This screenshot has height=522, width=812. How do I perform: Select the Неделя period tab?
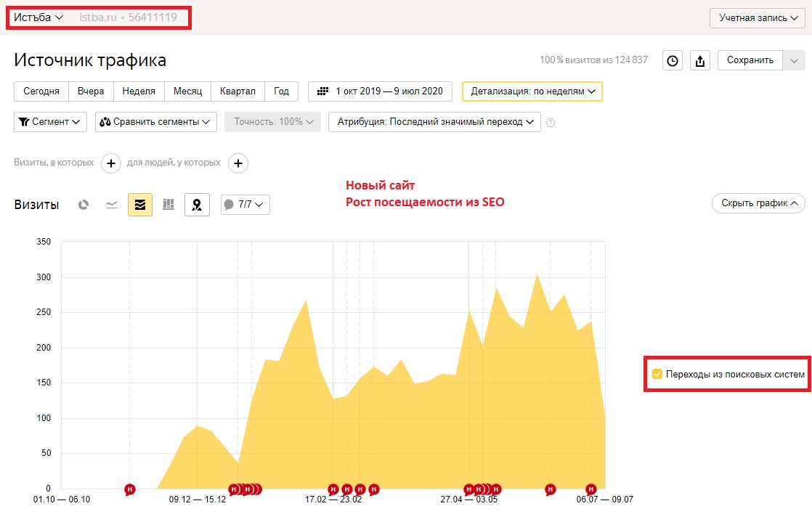139,91
